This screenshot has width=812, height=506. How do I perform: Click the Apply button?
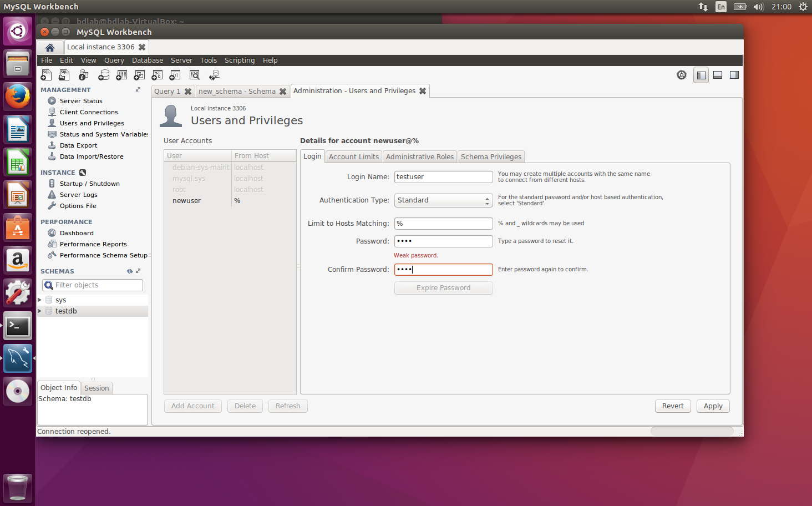[x=713, y=406]
